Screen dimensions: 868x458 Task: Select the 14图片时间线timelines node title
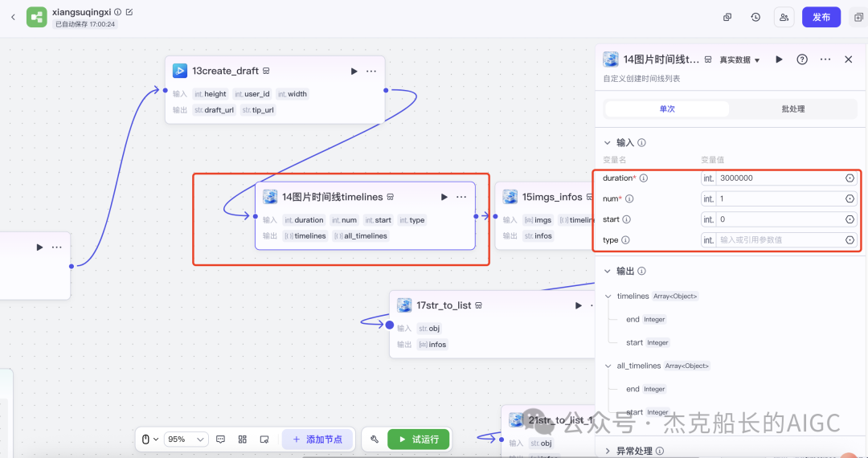(x=333, y=197)
